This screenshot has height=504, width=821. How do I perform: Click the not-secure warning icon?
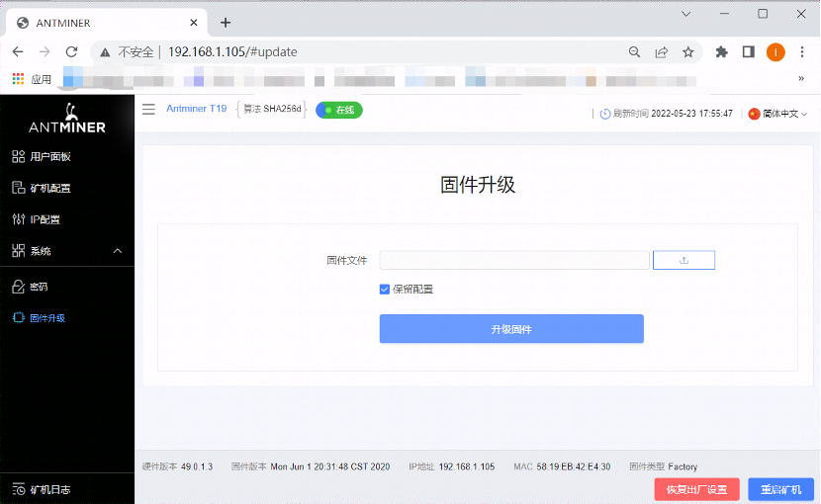pyautogui.click(x=105, y=52)
